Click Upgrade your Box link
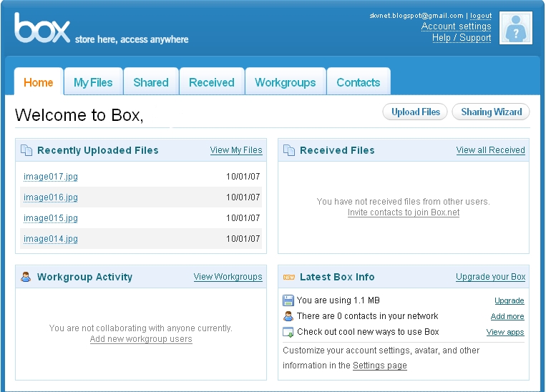 click(x=491, y=277)
